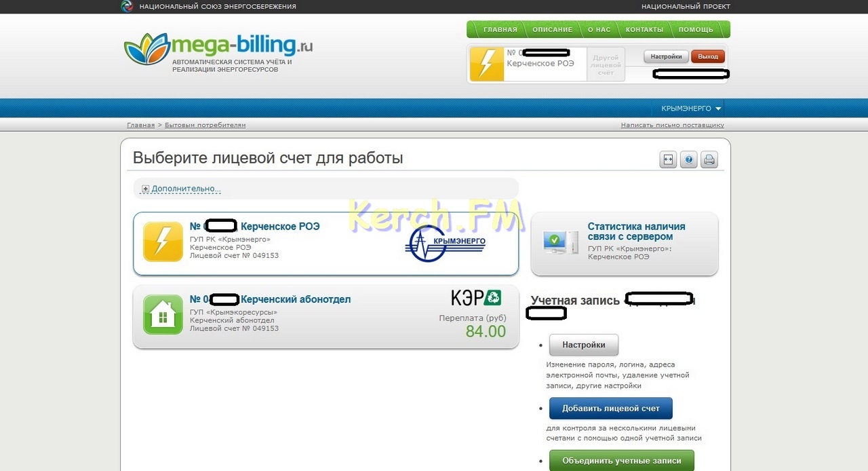
Task: Click the НАЦИОНАЛЬНЫЙ СОЮЗ ЭНЕРГОСБЕРЕЖЕНИЯ top bar text
Action: pos(218,7)
